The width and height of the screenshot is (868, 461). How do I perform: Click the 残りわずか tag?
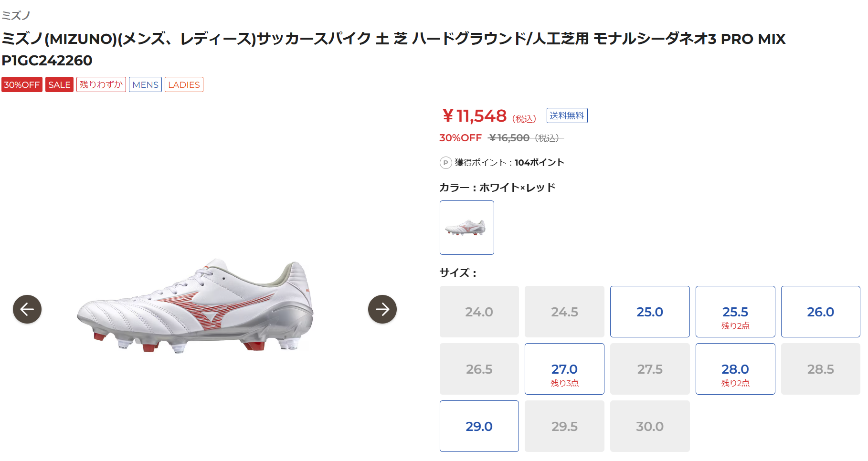101,84
